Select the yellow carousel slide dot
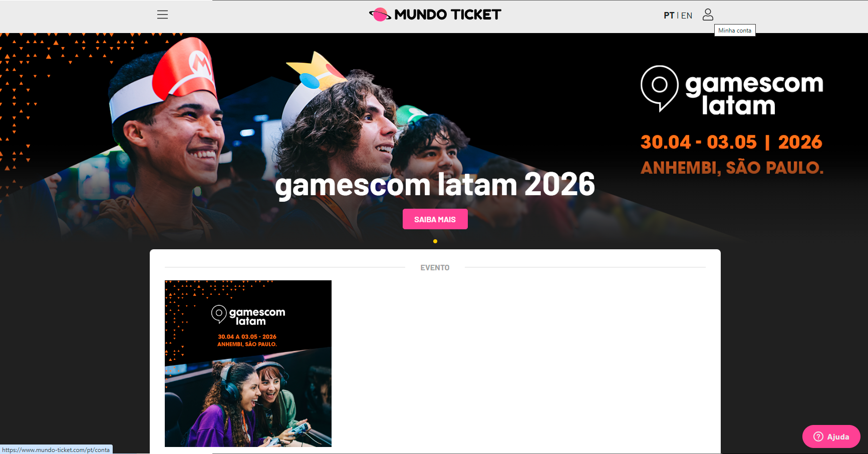 coord(435,241)
